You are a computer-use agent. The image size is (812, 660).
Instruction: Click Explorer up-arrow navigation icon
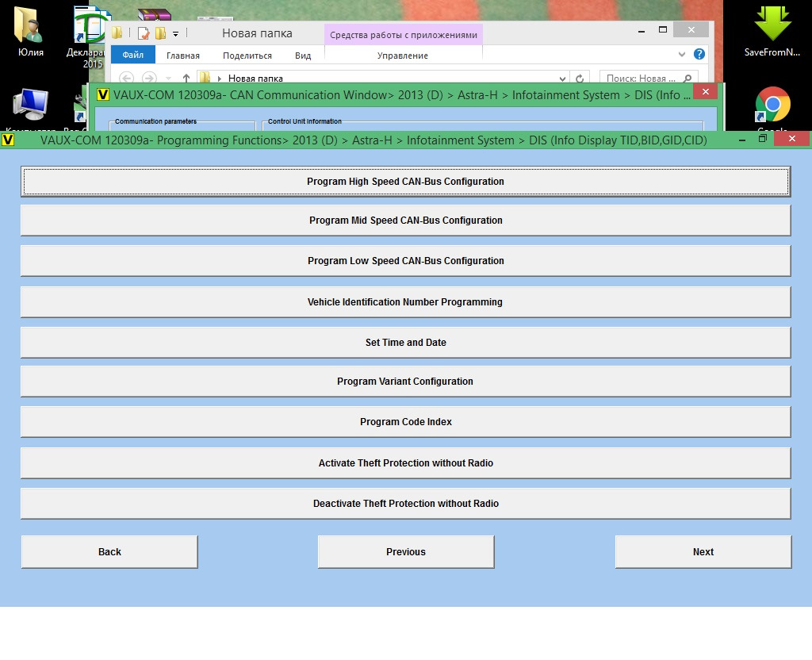(x=186, y=79)
